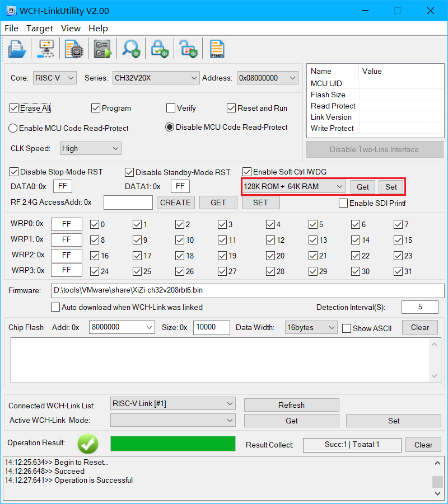Open the Address 0x08000000 dropdown
This screenshot has height=504, width=448.
tap(268, 78)
